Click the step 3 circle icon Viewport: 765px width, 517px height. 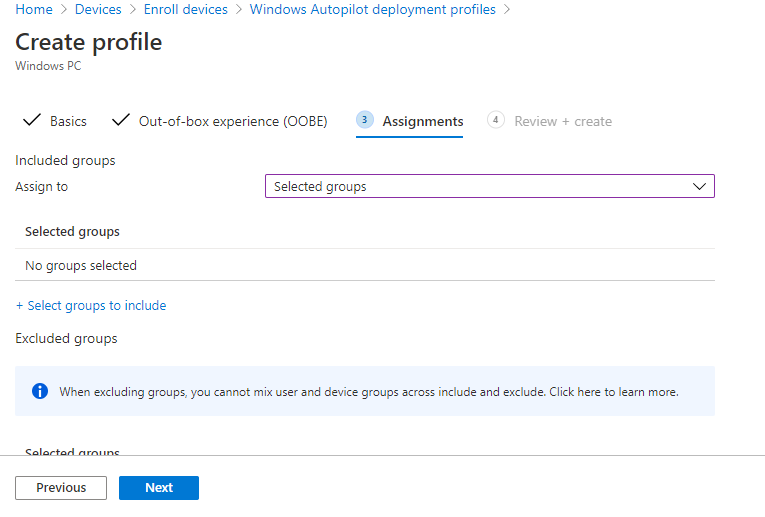(x=365, y=120)
